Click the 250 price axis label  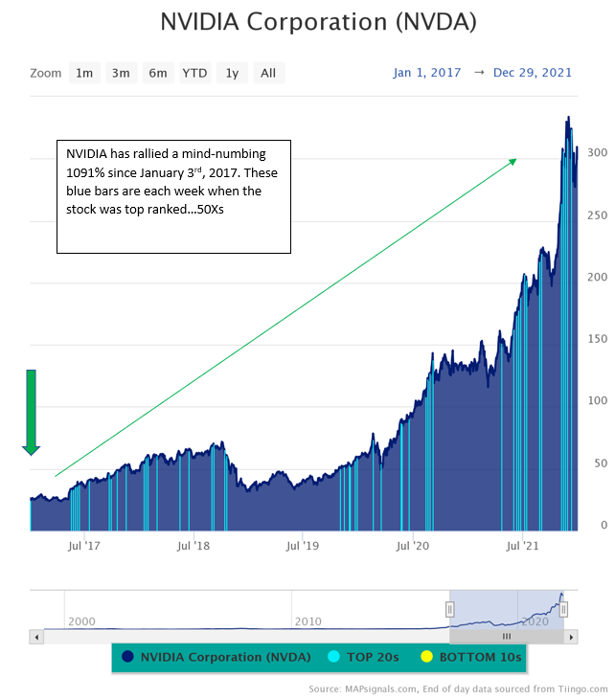(x=597, y=215)
